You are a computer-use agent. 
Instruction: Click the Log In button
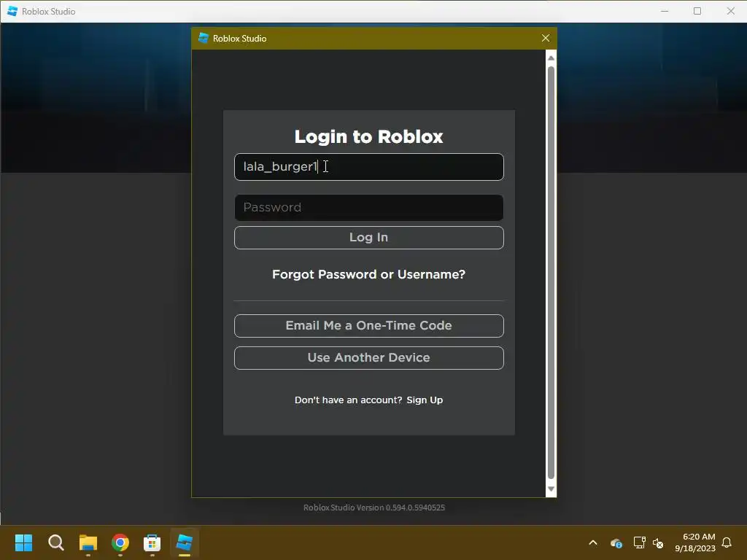(368, 237)
